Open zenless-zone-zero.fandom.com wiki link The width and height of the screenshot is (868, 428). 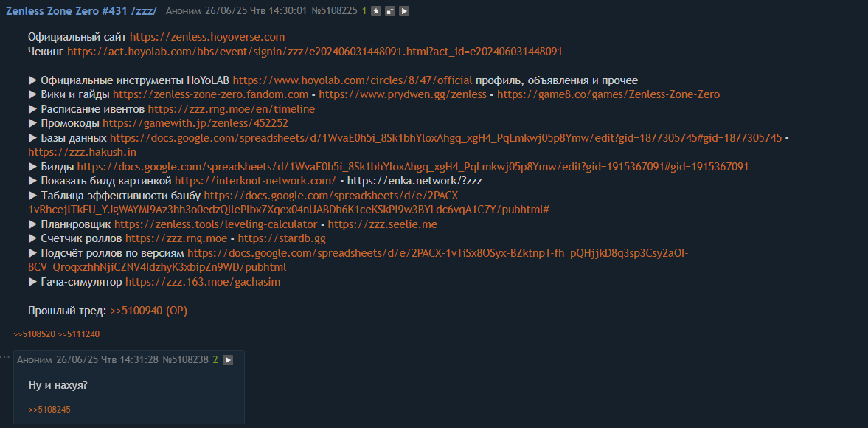[210, 94]
